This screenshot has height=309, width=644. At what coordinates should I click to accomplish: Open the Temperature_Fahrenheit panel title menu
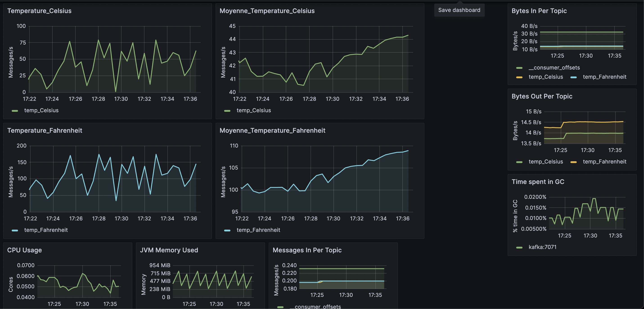(x=45, y=130)
